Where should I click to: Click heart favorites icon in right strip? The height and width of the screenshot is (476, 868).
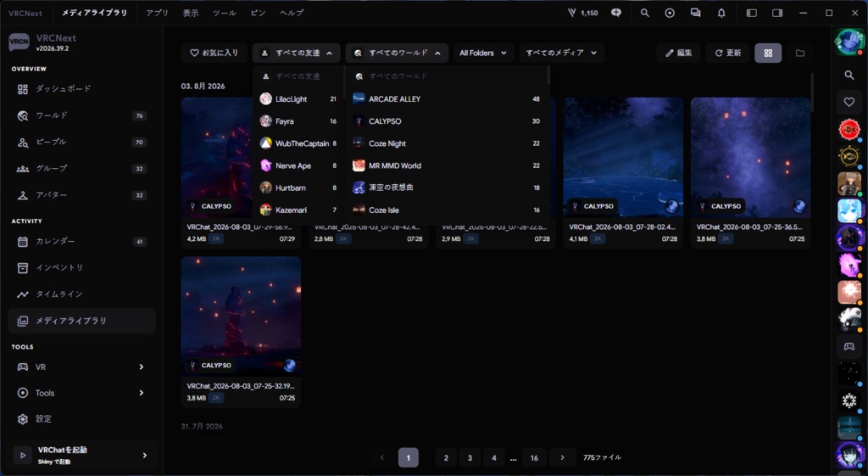point(849,102)
